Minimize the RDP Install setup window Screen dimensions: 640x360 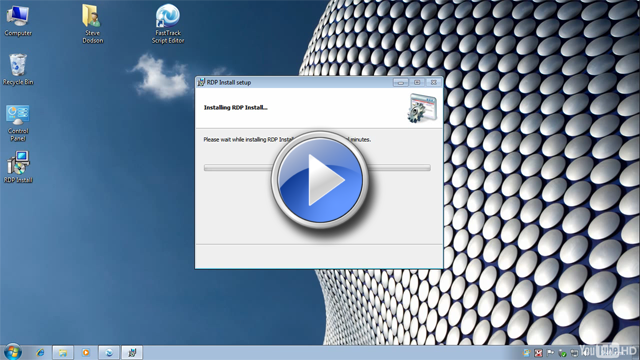[400, 82]
